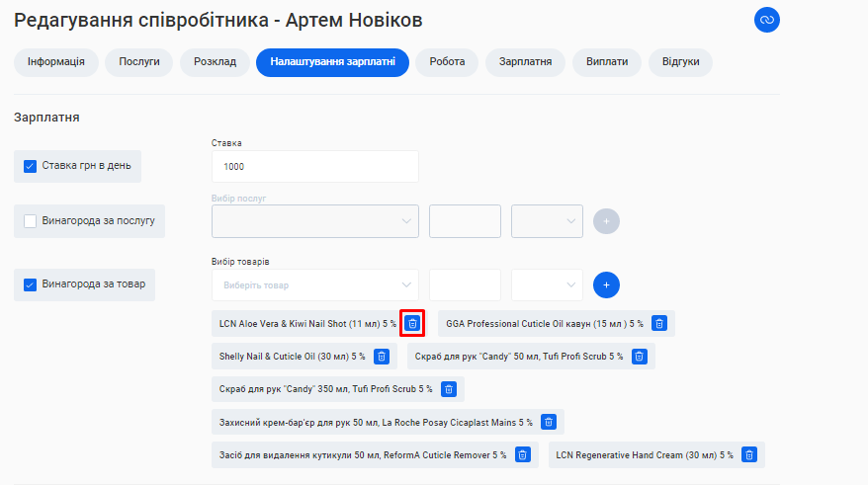Image resolution: width=868 pixels, height=485 pixels.
Task: Open the Виплати tab
Action: 606,61
